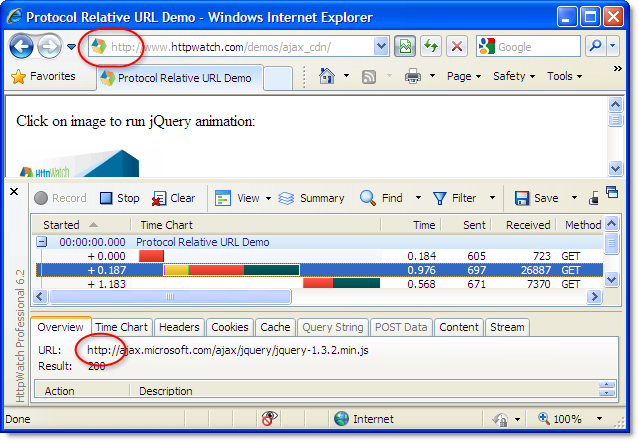Sort by the Started column header

[82, 225]
